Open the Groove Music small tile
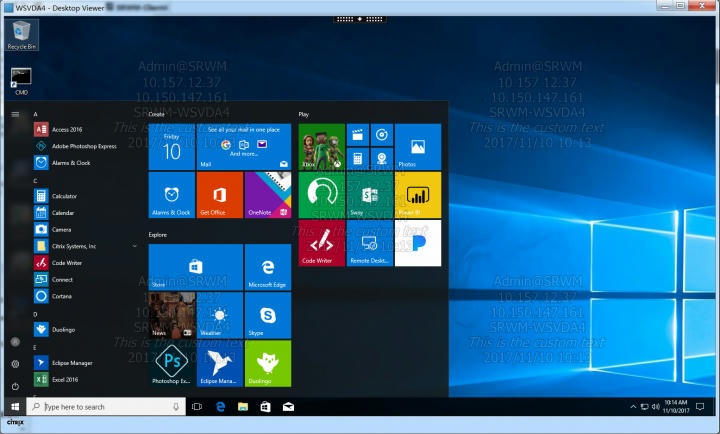Screen dimensions: 720x434 pos(382,135)
